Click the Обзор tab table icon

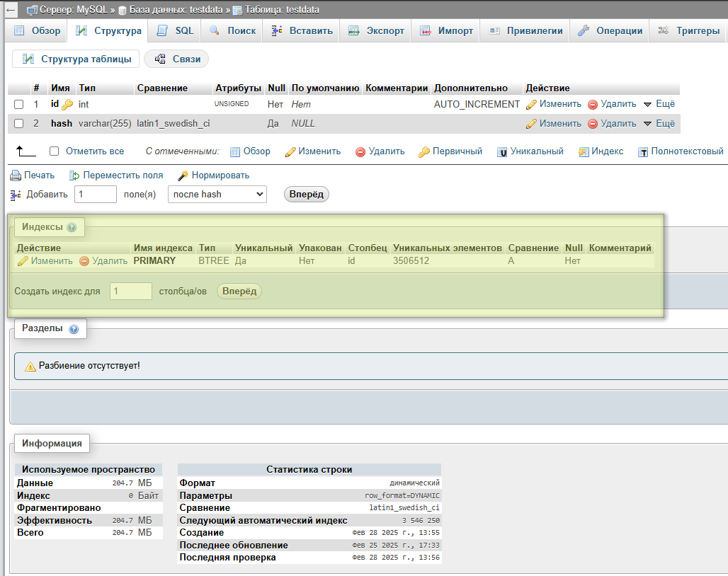tap(19, 30)
